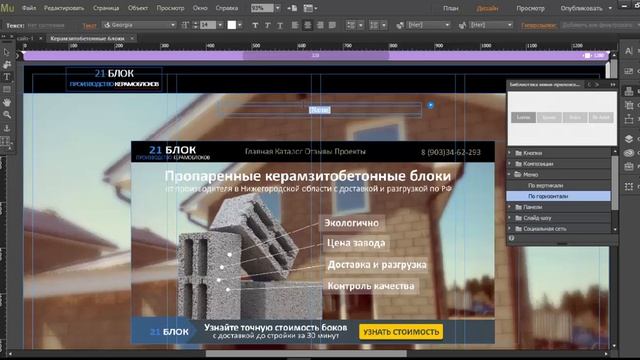Screen dimensions: 640x360
Task: Expand the Социальная сеть folder
Action: coord(509,229)
